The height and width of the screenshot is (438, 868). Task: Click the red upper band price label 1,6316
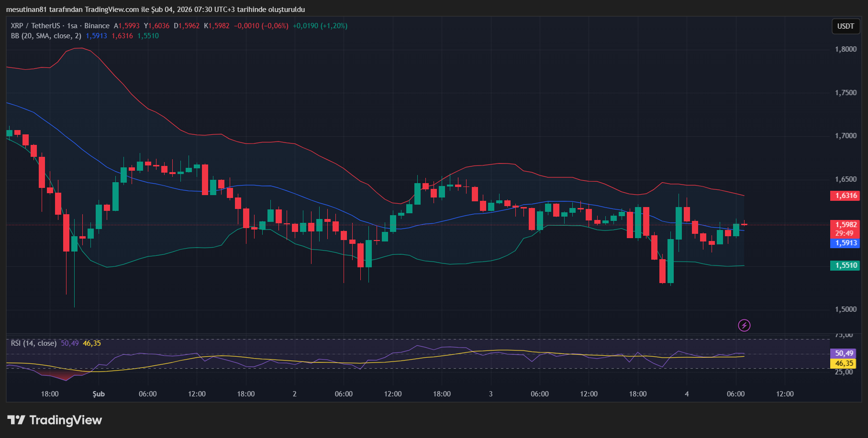tap(845, 196)
